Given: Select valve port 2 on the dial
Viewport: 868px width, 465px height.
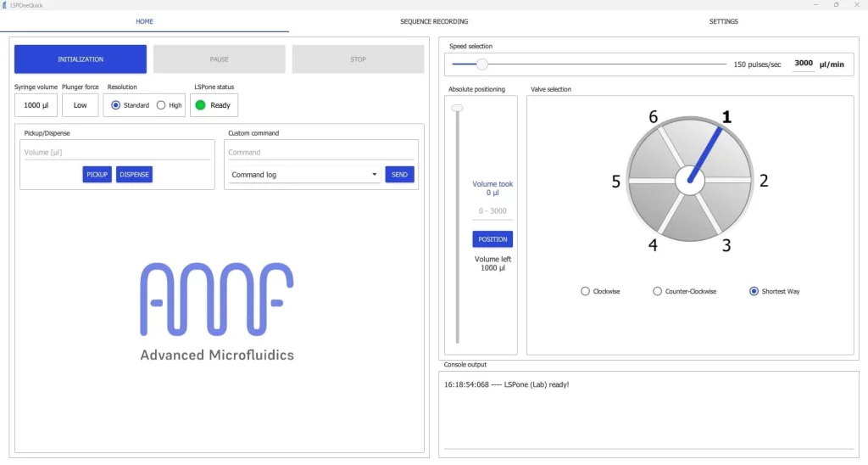Looking at the screenshot, I should click(763, 180).
